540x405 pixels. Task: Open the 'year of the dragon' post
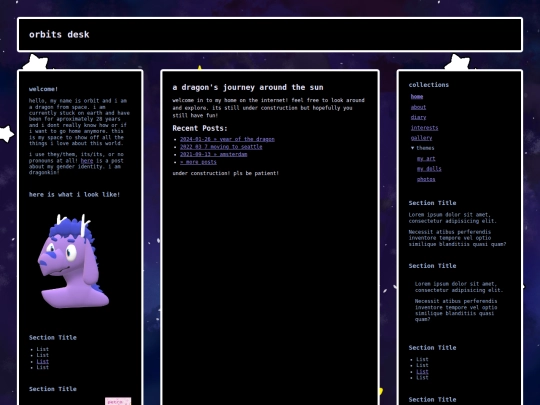click(x=227, y=139)
